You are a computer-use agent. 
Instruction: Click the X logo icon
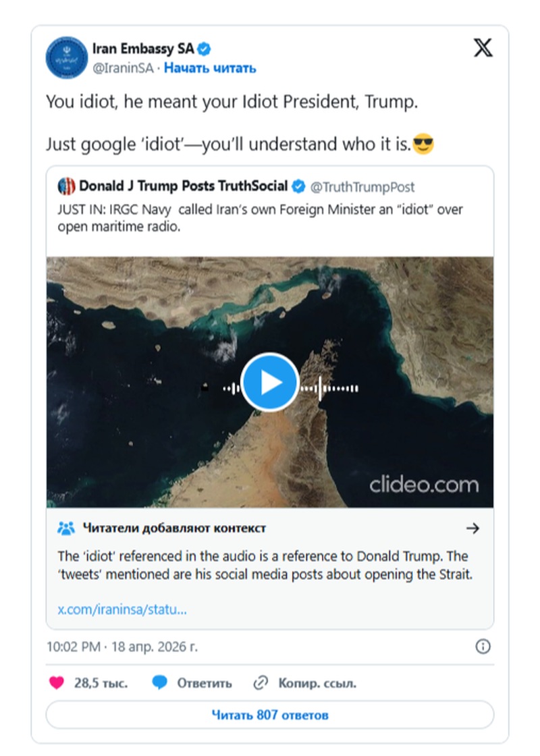coord(483,49)
